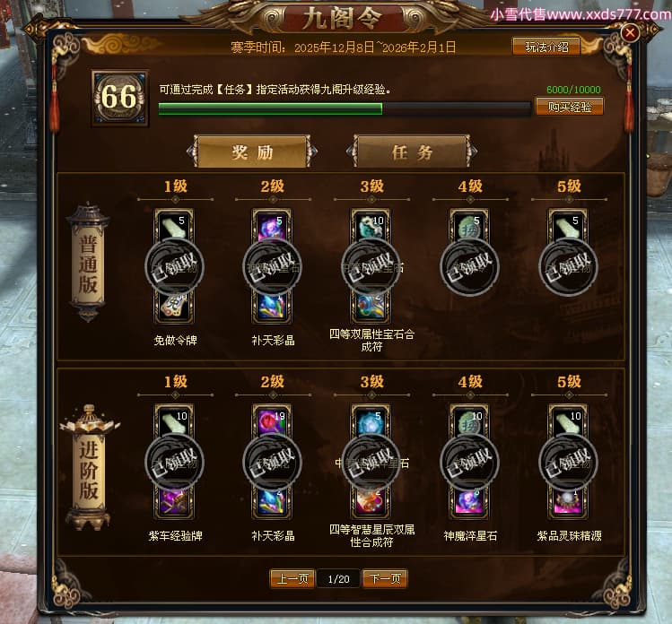The width and height of the screenshot is (672, 624).
Task: Click the 购买经验 button
Action: [570, 107]
